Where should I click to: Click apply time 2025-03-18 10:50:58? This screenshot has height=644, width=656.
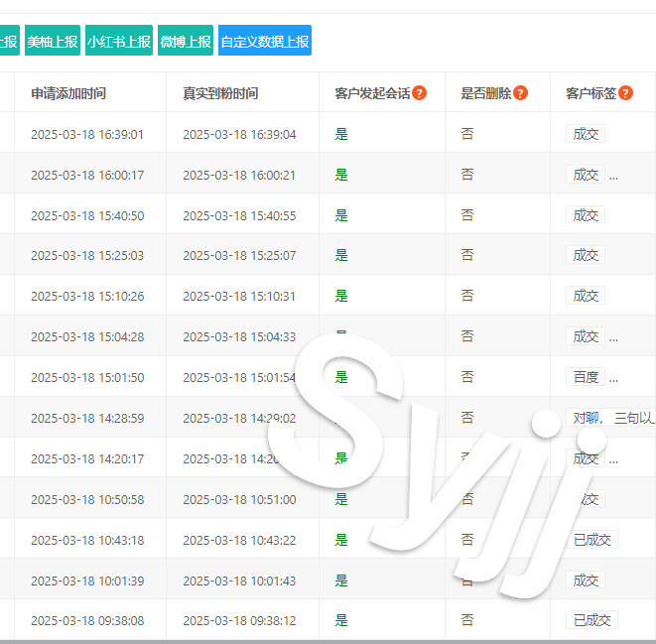(x=87, y=499)
